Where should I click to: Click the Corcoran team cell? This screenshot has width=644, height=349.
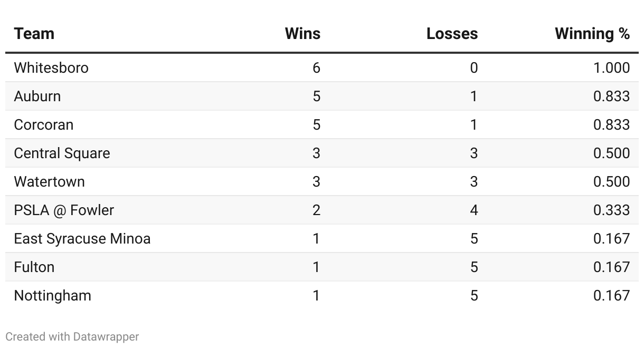point(44,125)
